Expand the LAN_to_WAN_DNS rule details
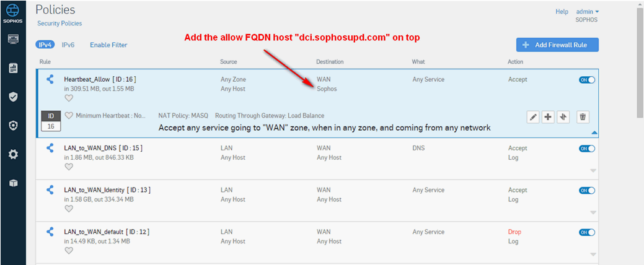Screen dimensions: 644x265 tap(593, 171)
